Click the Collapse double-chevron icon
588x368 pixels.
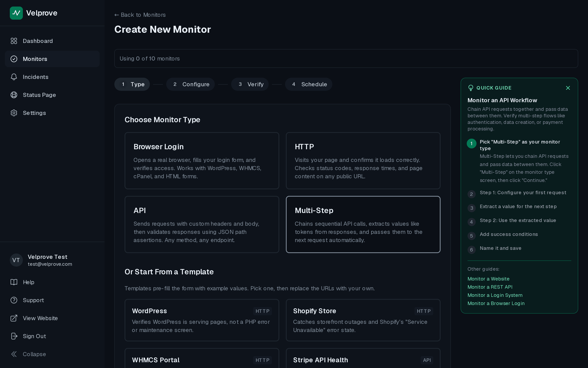coord(14,354)
